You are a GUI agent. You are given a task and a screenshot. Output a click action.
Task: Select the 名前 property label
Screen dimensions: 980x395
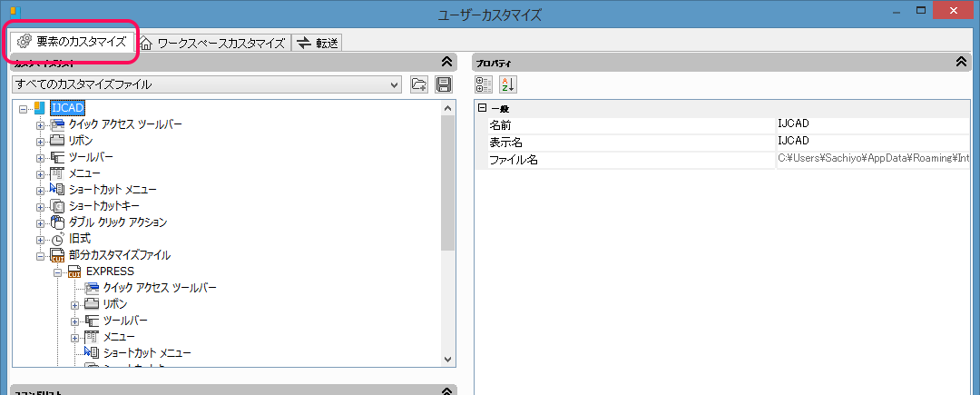tap(501, 125)
